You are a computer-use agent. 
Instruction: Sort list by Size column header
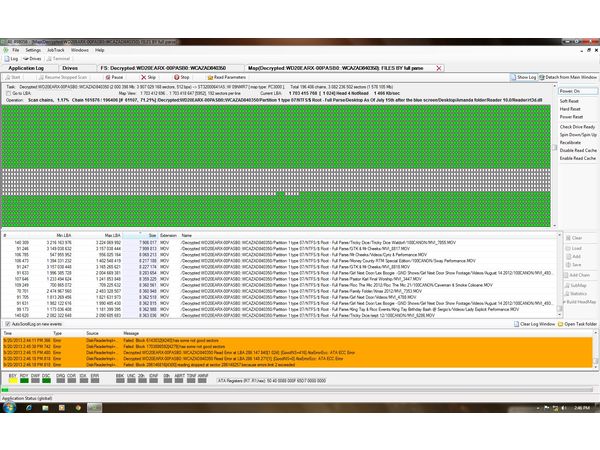[146, 235]
